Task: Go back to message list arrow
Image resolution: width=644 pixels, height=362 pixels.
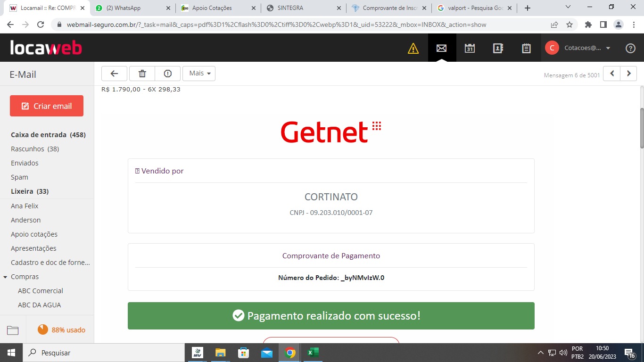Action: point(114,74)
